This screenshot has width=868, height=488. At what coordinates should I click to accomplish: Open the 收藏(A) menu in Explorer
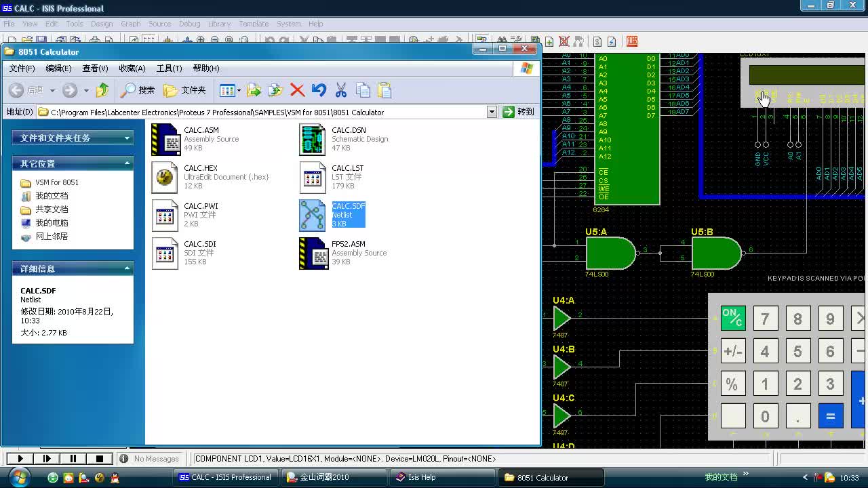pyautogui.click(x=132, y=68)
